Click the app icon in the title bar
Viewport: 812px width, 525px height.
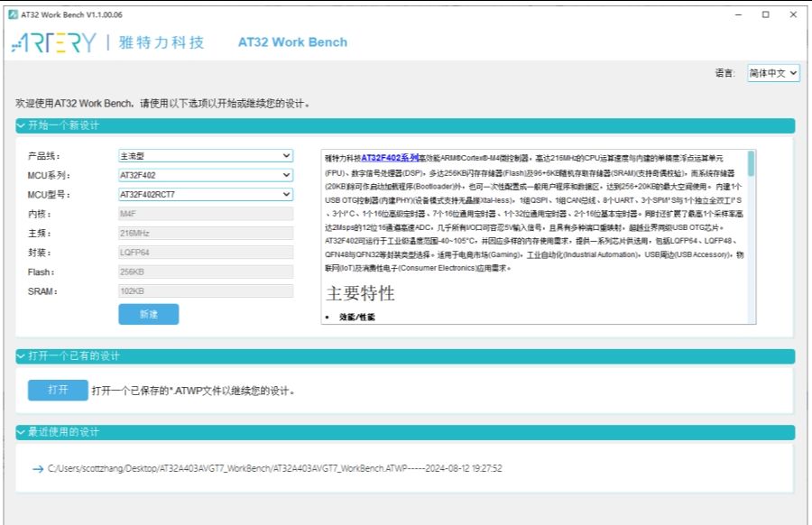(14, 14)
